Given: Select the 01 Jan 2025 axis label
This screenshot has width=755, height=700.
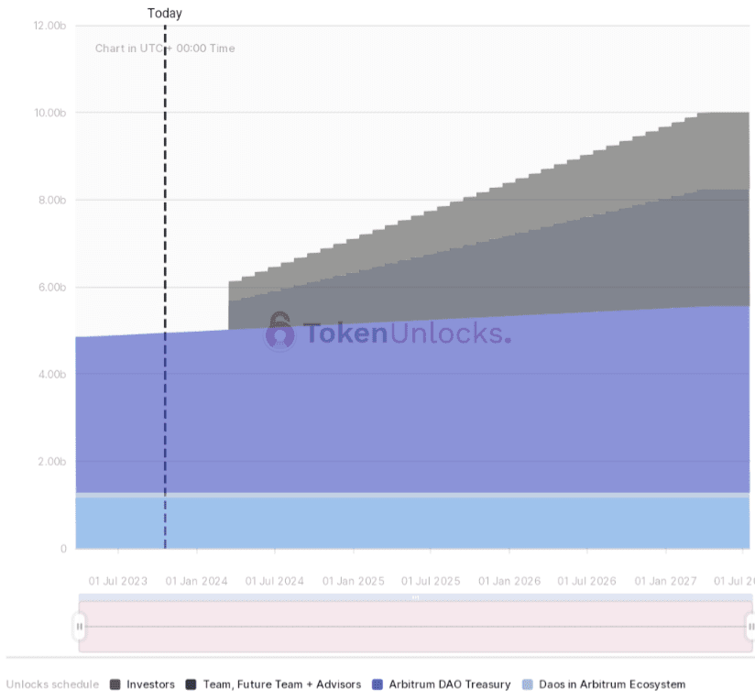Looking at the screenshot, I should click(x=353, y=580).
